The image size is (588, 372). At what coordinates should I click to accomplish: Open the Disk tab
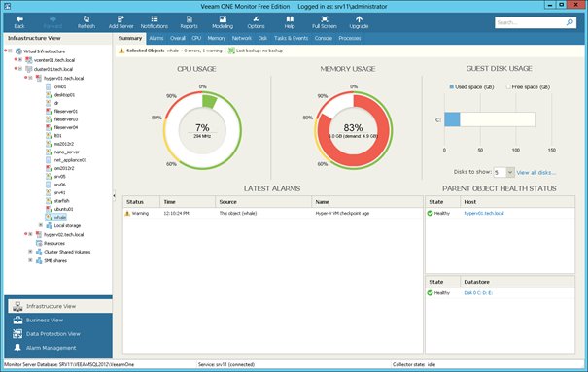262,38
